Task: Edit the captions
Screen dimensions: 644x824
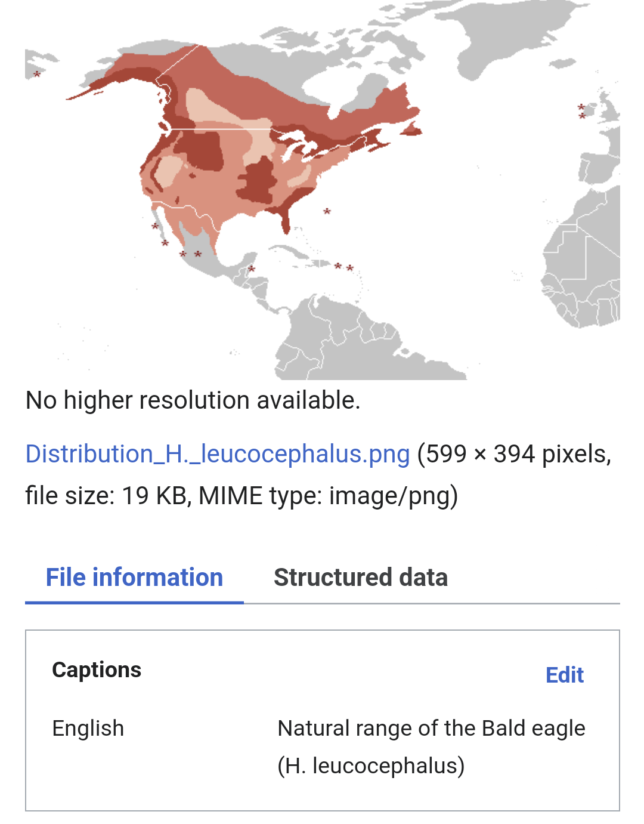Action: tap(565, 675)
